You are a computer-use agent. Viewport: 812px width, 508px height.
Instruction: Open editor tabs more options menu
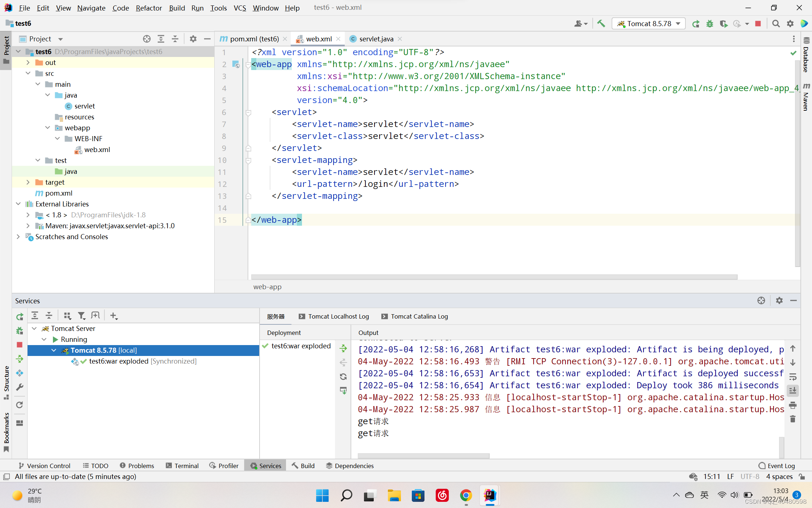[794, 39]
